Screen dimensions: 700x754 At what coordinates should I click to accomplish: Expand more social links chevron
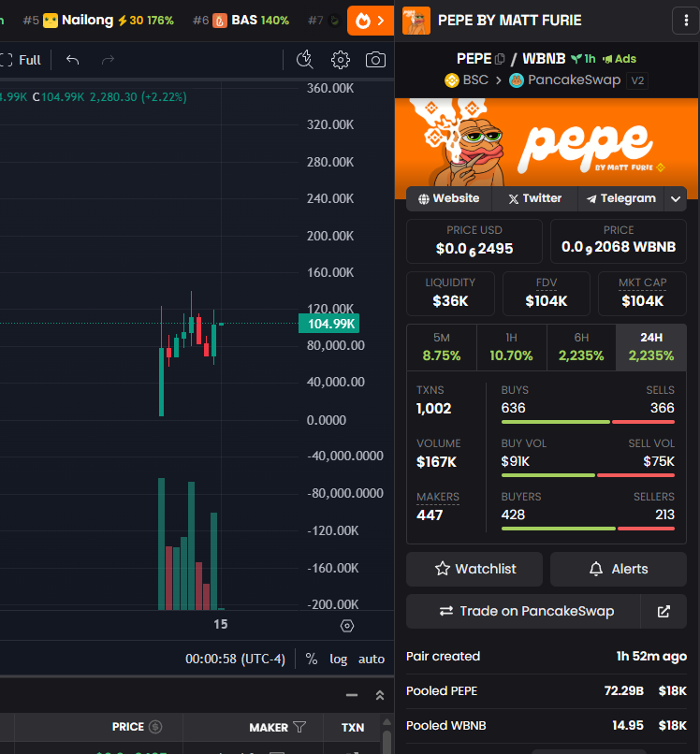pos(676,198)
